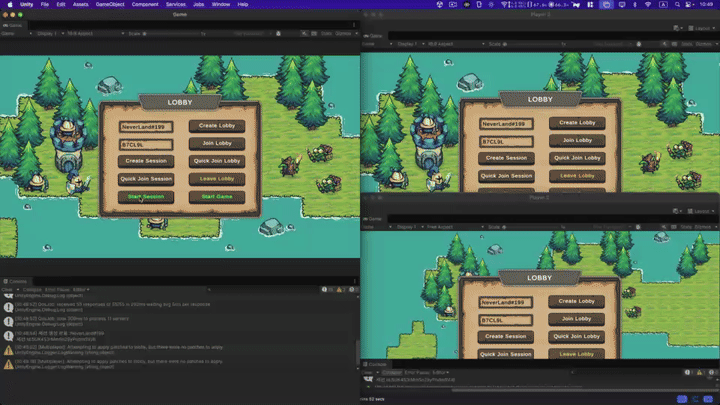Toggle info count in Free Aspect window console
Screen dimensions: 720x405
pos(688,372)
